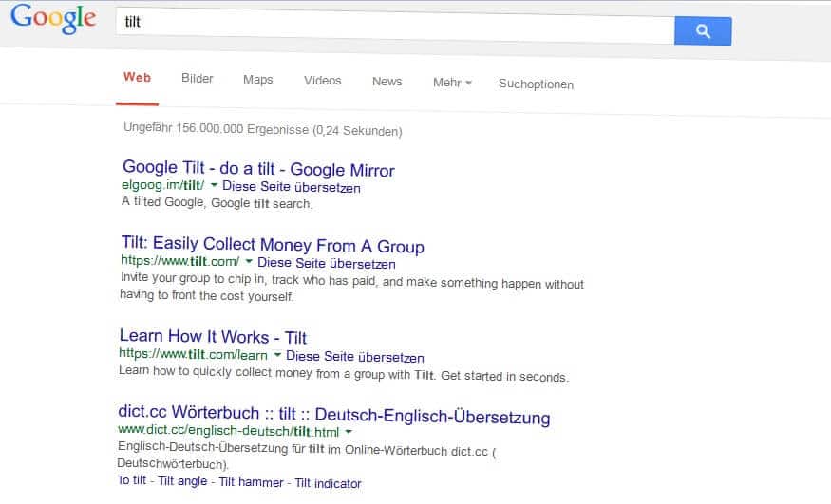Click snippet A tilted Google, Google tilt search
The image size is (831, 504).
click(x=217, y=203)
